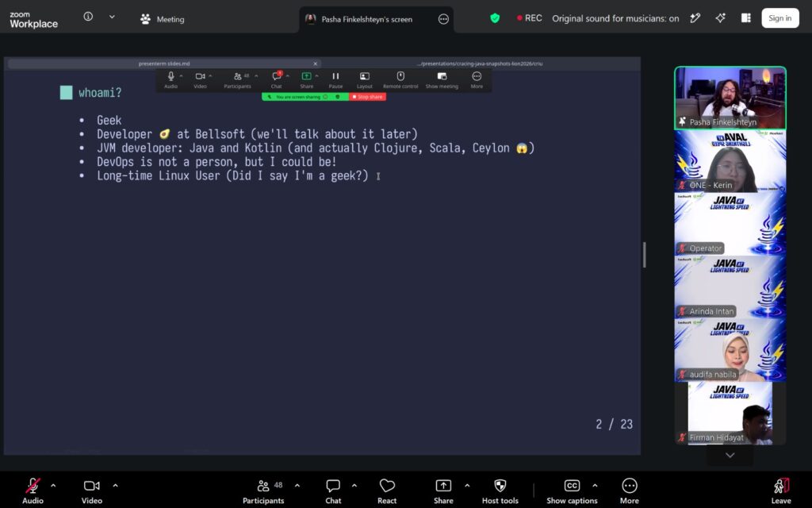Toggle Original sound for musicians setting
The width and height of the screenshot is (812, 508).
pos(615,18)
